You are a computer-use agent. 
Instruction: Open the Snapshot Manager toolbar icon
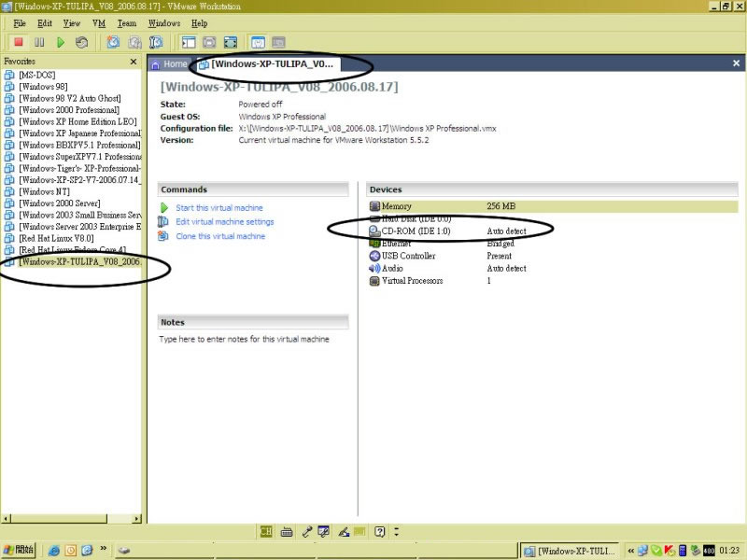156,42
